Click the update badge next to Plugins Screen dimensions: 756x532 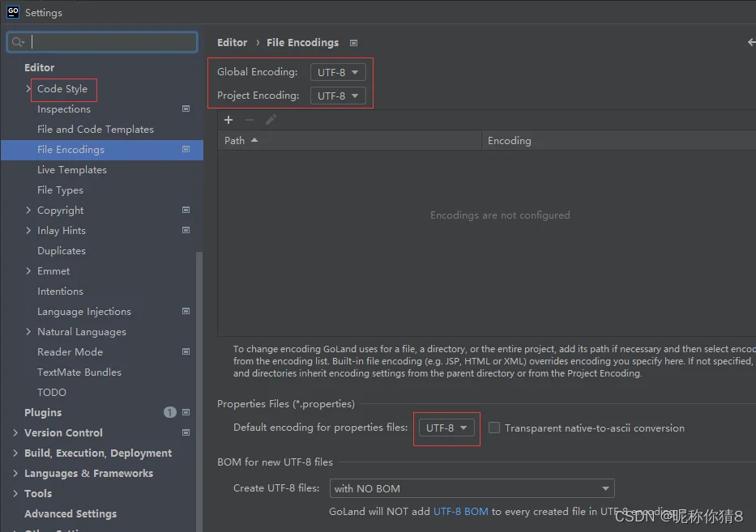pyautogui.click(x=169, y=412)
